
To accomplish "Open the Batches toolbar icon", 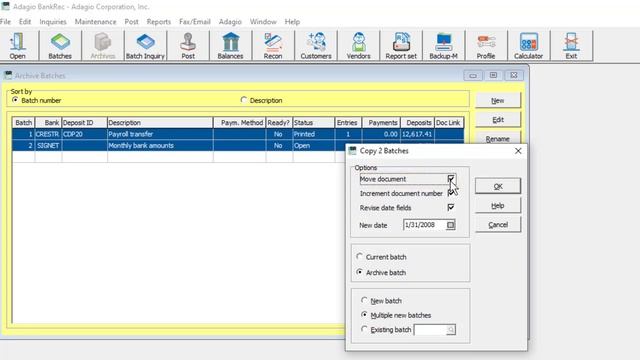I will point(60,46).
